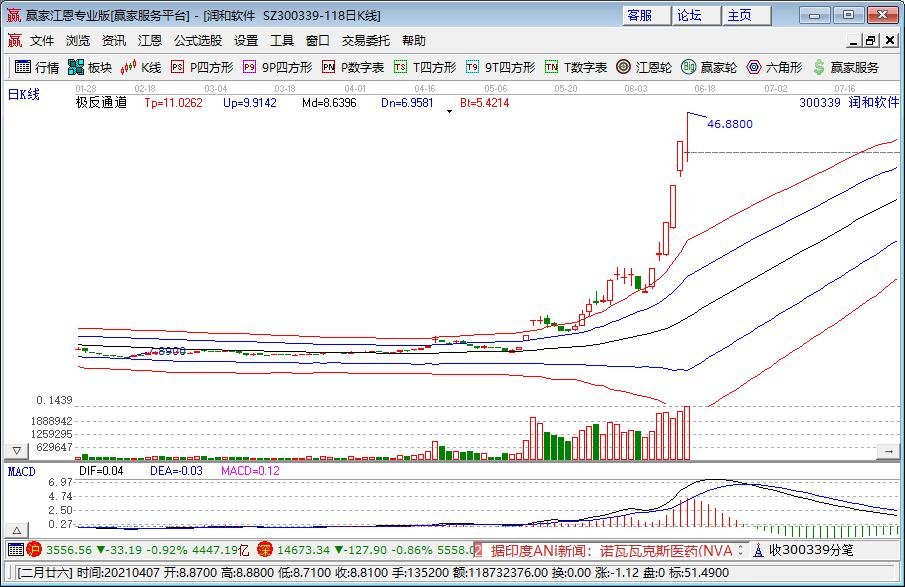Screen dimensions: 905x587
Task: Collapse volume panel with down triangle
Action: (17, 450)
